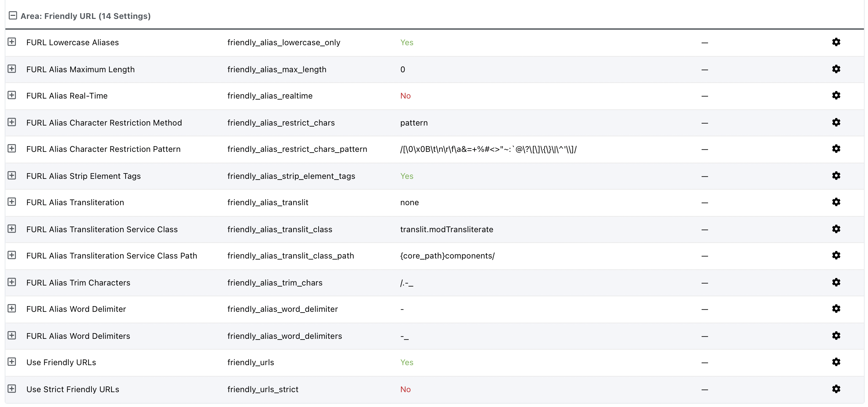Collapse the Area: Friendly URL section
868x407 pixels.
point(12,15)
